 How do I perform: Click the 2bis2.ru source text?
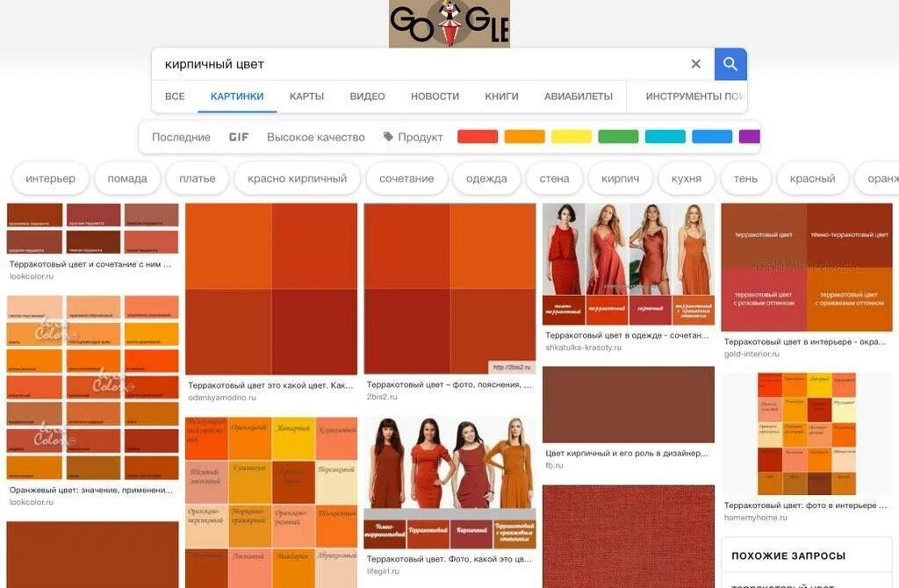click(382, 397)
